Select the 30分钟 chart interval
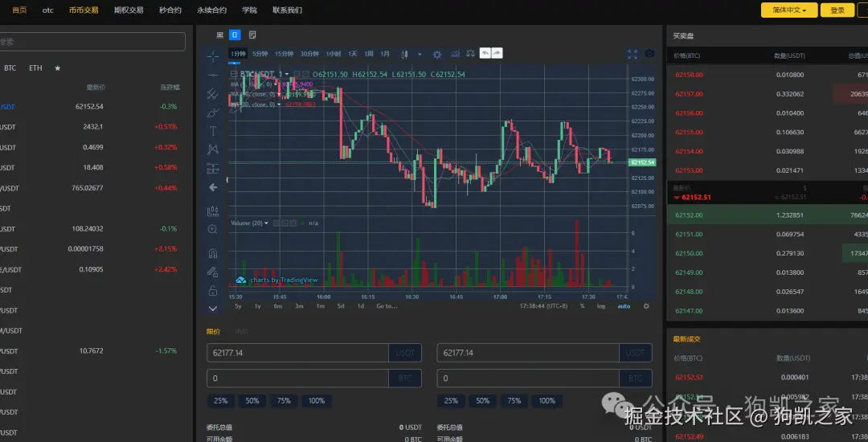This screenshot has width=868, height=442. [309, 54]
